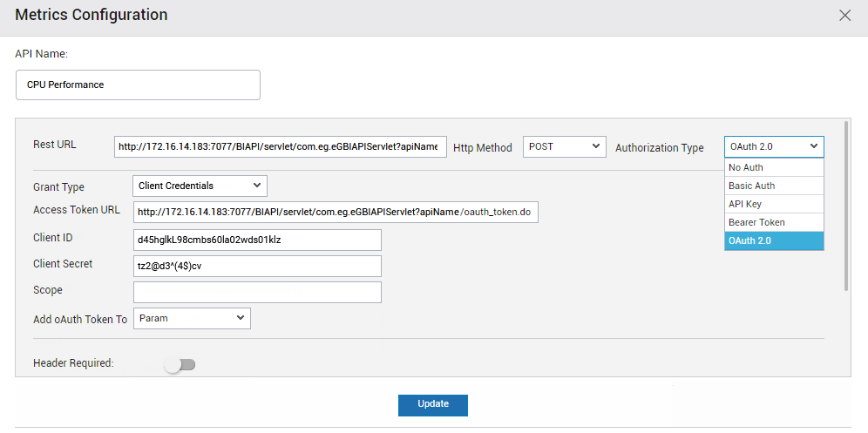Click the vertical scrollbar of the form
This screenshot has width=868, height=433.
pyautogui.click(x=846, y=205)
